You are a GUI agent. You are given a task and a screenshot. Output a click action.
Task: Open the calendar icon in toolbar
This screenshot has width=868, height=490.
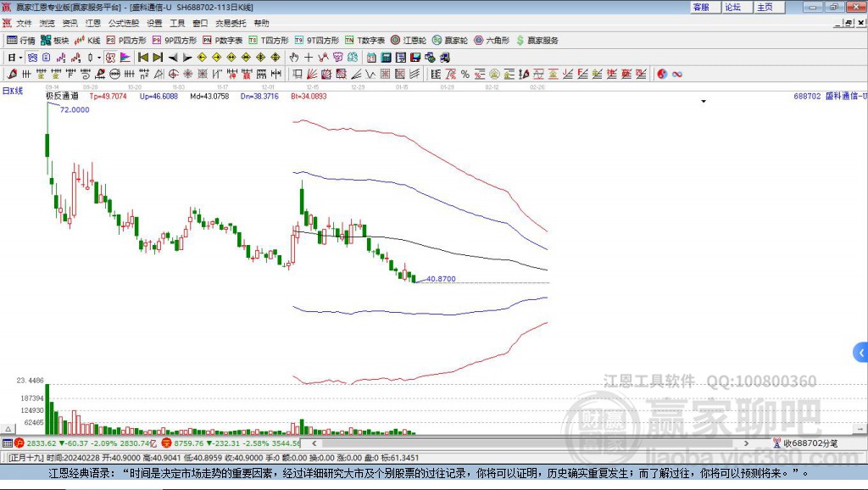[x=371, y=58]
